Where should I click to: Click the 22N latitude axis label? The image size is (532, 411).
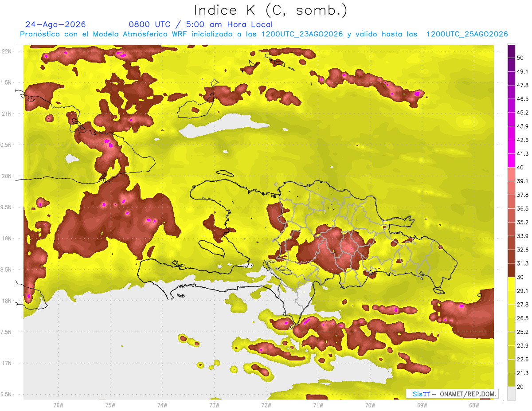click(x=7, y=51)
